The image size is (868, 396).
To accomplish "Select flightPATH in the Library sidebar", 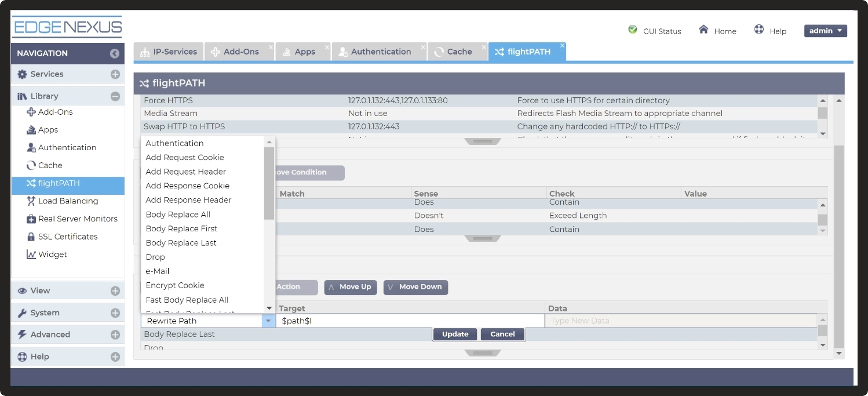I will (x=67, y=186).
